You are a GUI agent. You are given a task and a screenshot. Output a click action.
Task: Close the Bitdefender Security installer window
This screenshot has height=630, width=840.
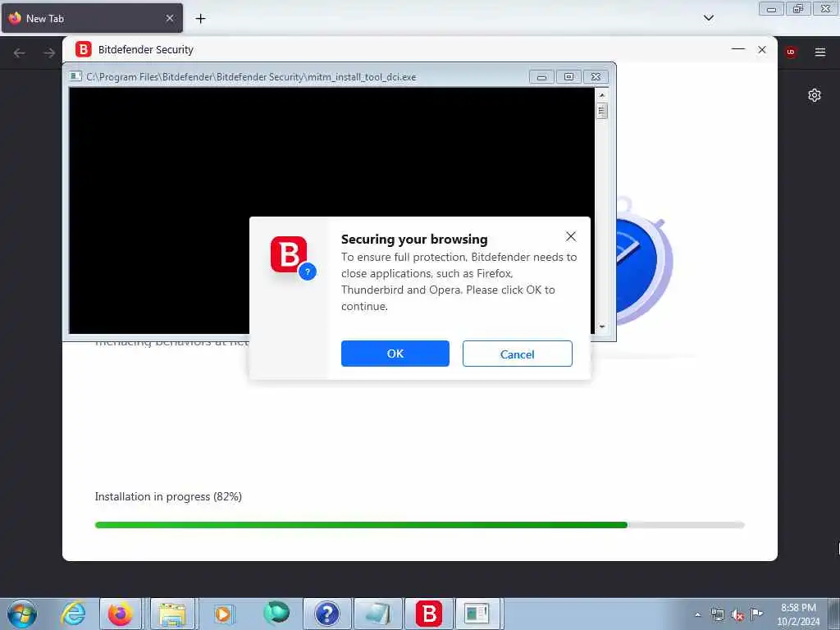coord(762,49)
